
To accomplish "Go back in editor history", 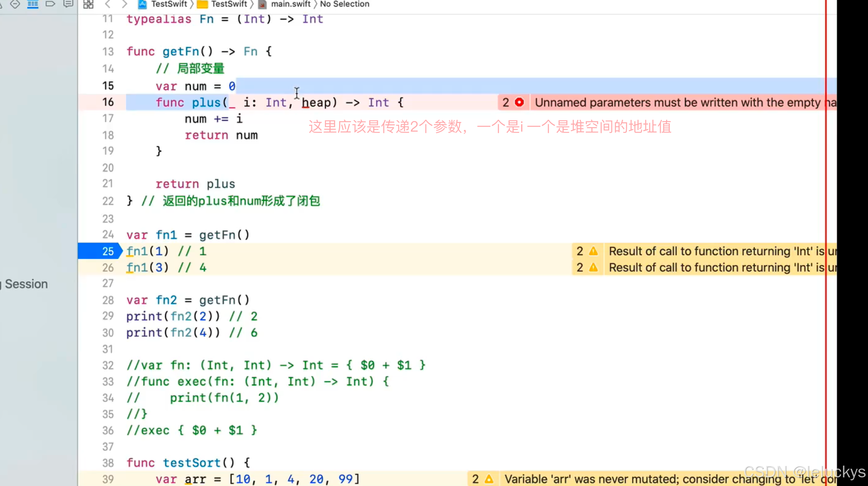I will [x=108, y=4].
